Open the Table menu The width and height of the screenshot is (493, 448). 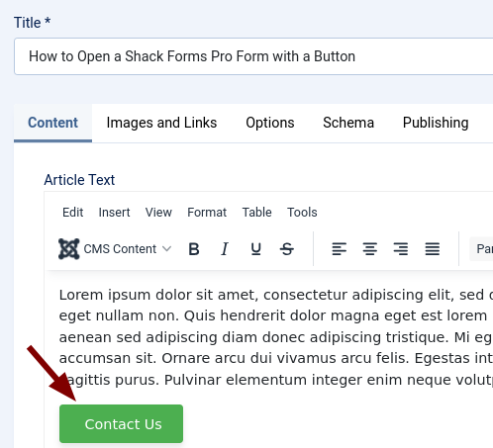256,213
